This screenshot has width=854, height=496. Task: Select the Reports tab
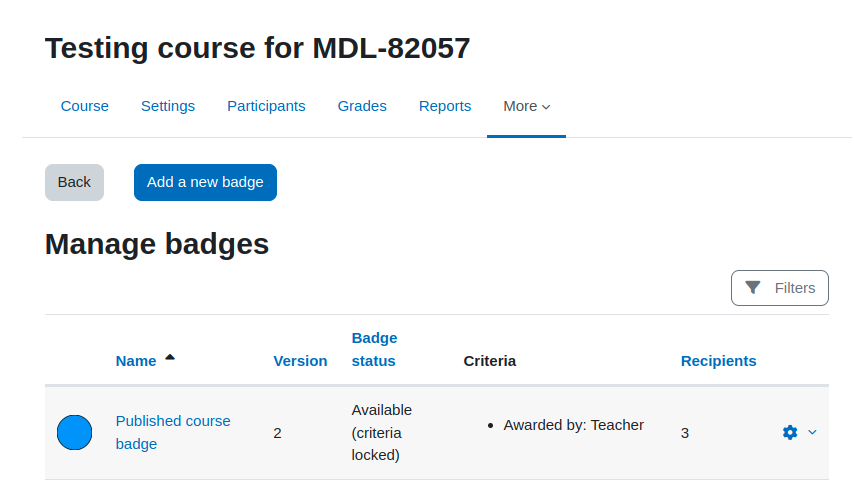[444, 106]
